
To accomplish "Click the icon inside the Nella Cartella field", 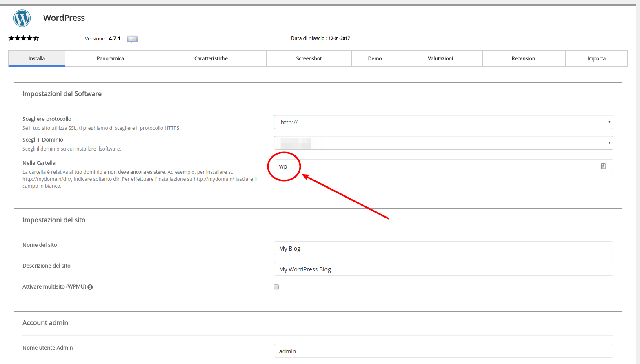I will tap(603, 166).
